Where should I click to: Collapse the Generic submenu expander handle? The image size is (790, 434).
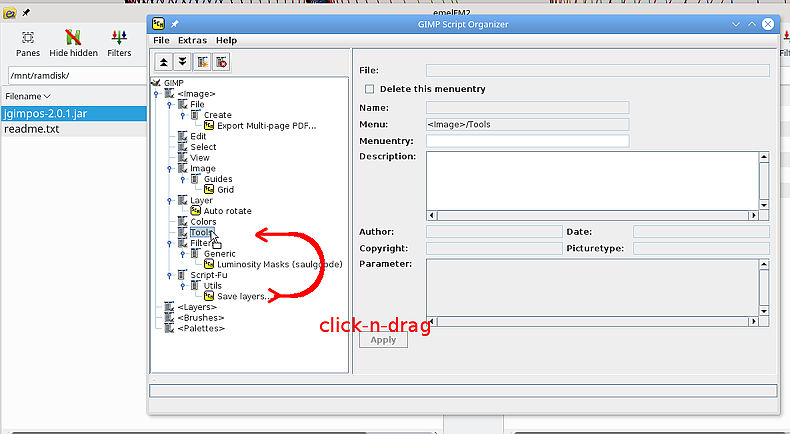click(183, 254)
